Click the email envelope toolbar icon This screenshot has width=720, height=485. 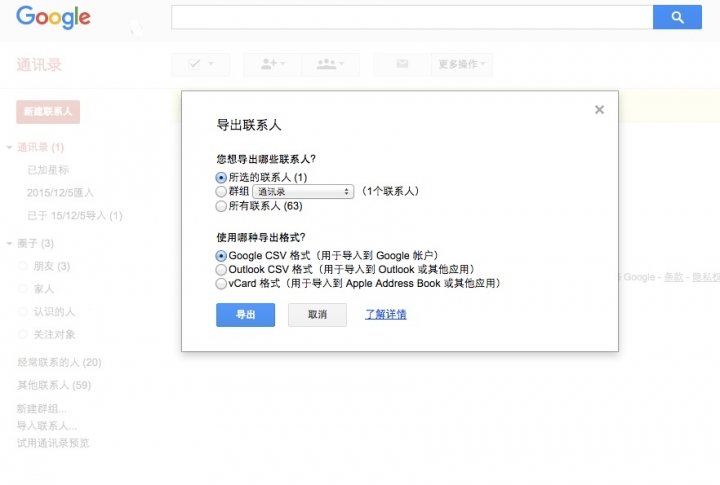click(x=402, y=64)
